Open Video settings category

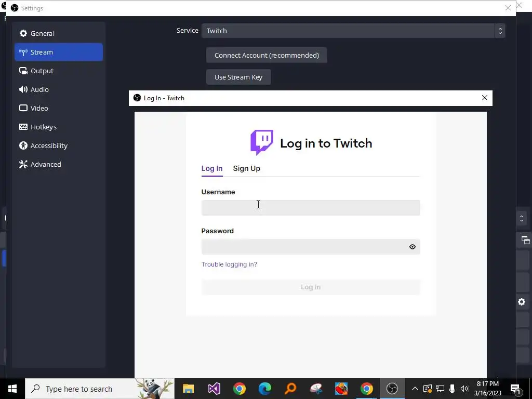(x=58, y=108)
